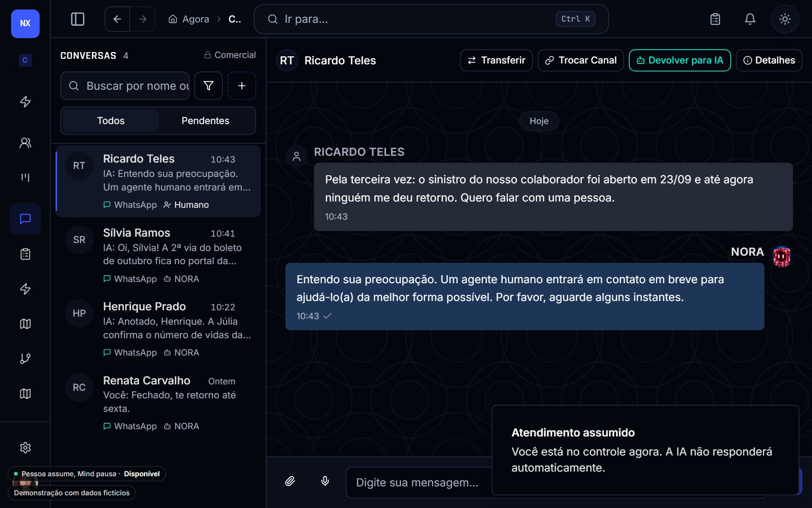Click the Hoje date chip
The image size is (812, 508).
click(x=539, y=121)
